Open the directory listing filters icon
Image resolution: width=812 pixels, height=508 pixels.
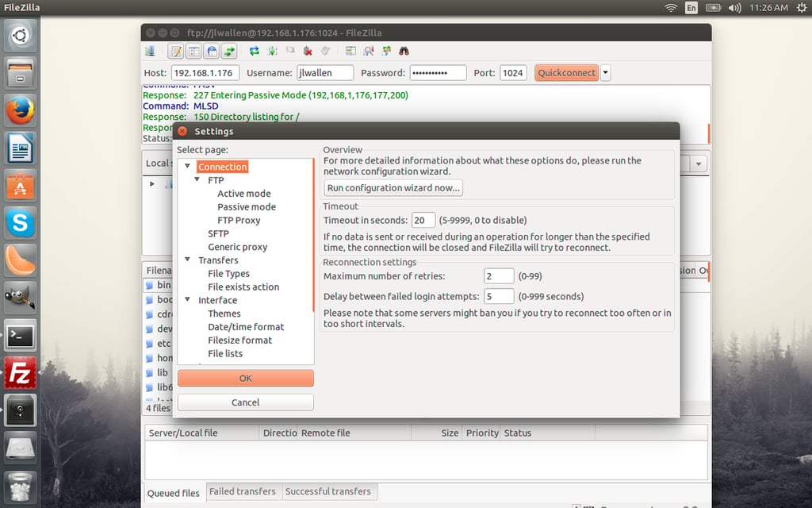point(350,51)
